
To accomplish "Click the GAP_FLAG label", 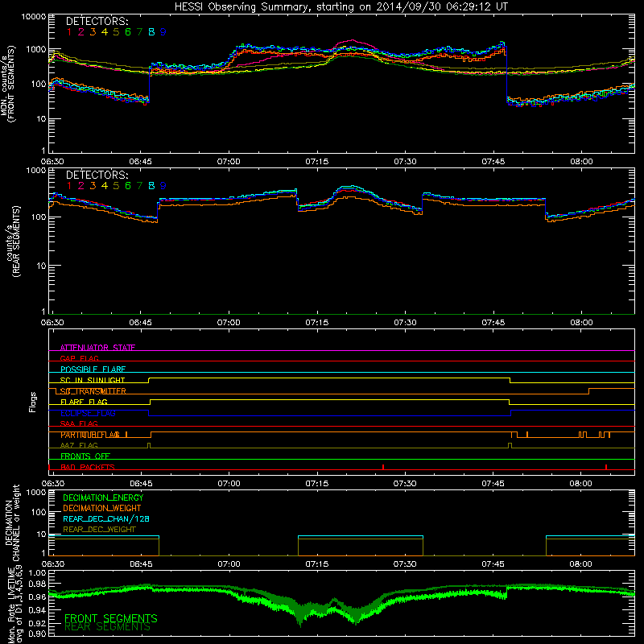I will tap(79, 358).
